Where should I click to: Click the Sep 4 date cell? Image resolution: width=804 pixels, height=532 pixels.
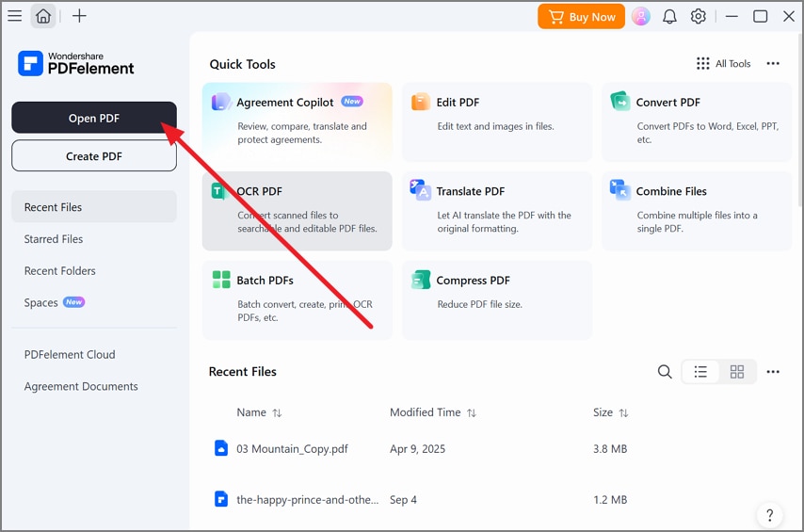403,500
